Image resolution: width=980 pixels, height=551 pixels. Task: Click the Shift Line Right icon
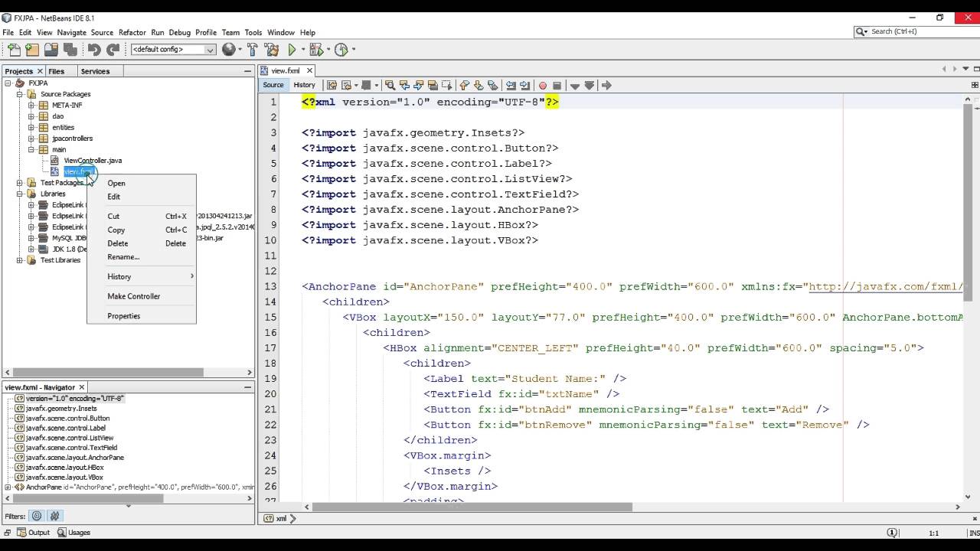[524, 85]
